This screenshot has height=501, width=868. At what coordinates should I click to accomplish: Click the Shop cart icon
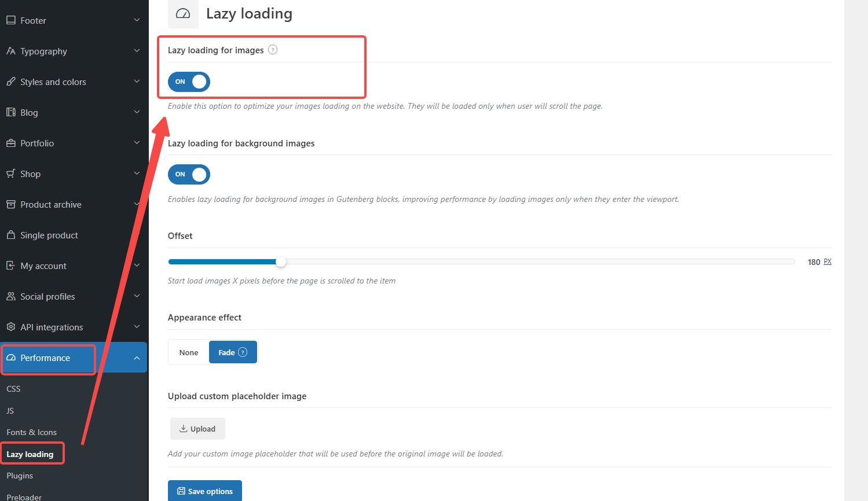(x=10, y=174)
